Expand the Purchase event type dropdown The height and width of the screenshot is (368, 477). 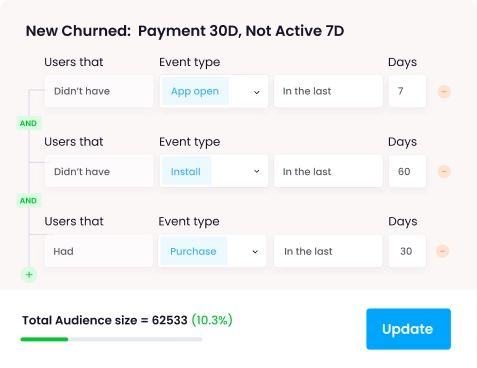pyautogui.click(x=255, y=251)
